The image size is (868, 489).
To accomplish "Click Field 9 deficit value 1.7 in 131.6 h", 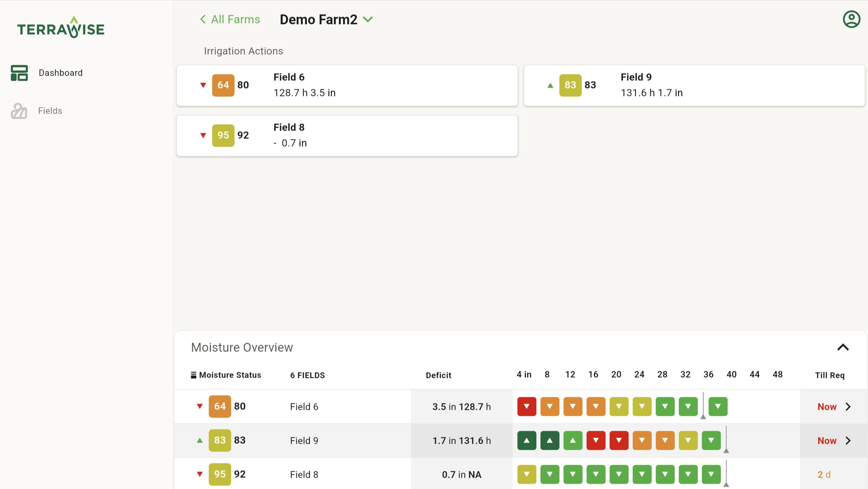I will 461,440.
